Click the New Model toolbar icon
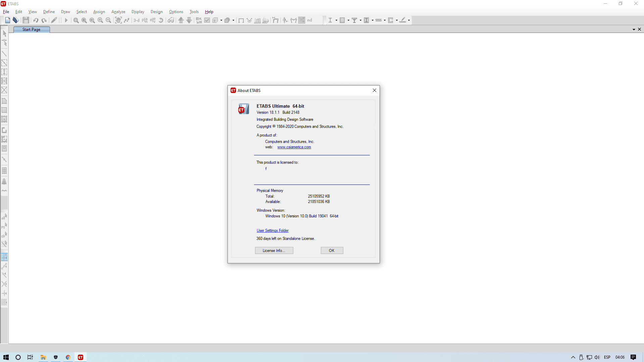644x362 pixels. [x=7, y=20]
